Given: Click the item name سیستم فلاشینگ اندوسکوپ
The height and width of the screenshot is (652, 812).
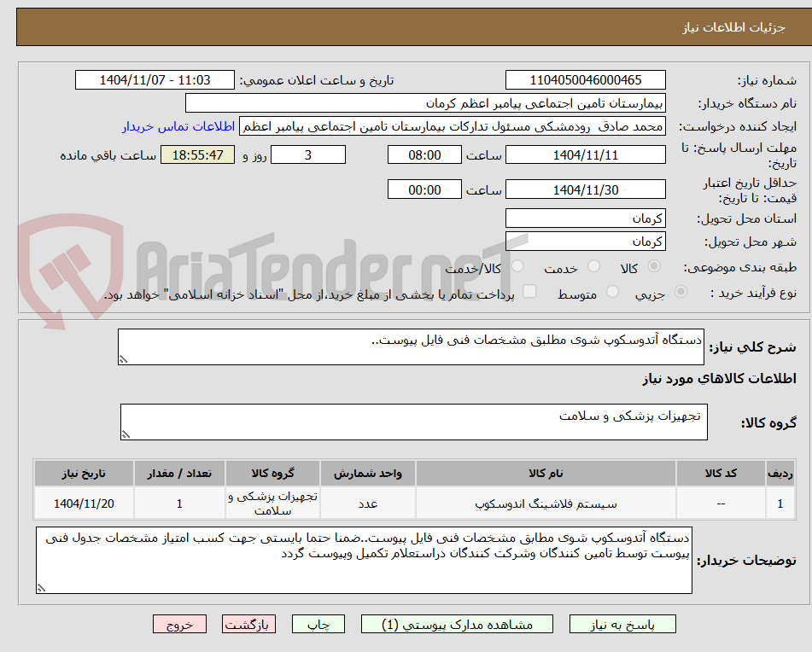Looking at the screenshot, I should [546, 504].
